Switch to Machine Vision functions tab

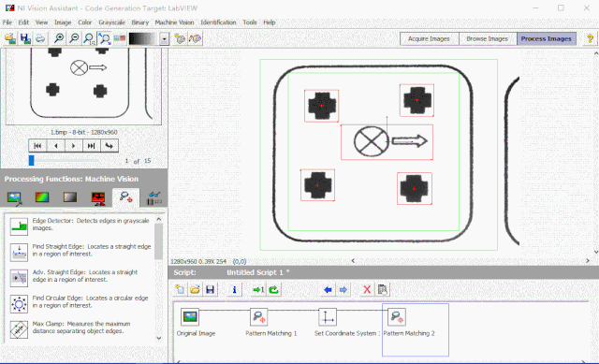coord(125,197)
